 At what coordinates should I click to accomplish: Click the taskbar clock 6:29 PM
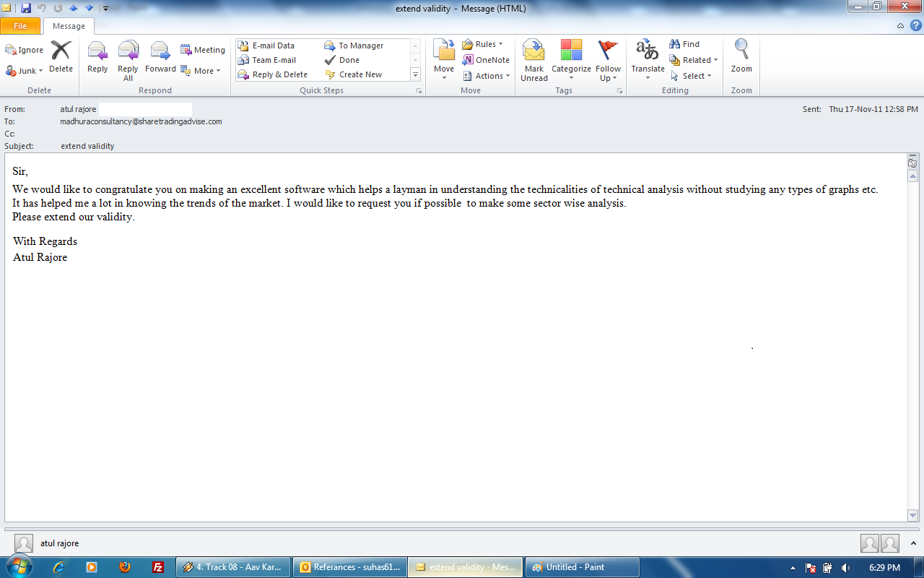pyautogui.click(x=884, y=568)
